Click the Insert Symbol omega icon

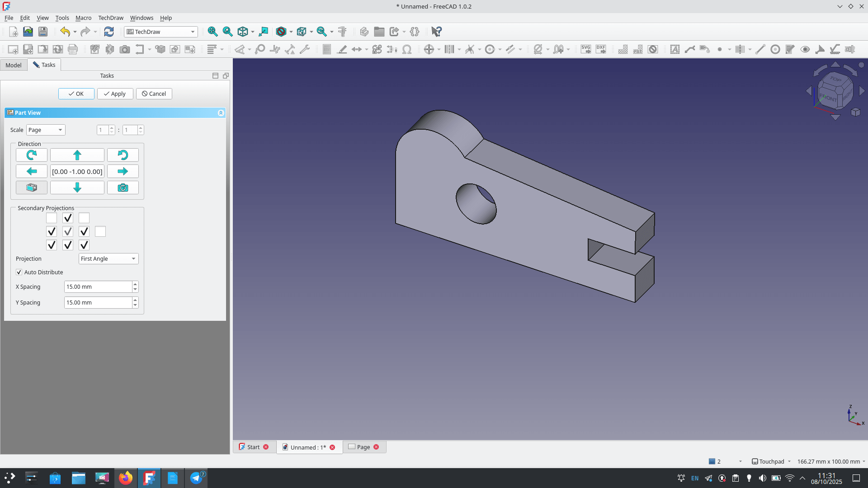(407, 49)
